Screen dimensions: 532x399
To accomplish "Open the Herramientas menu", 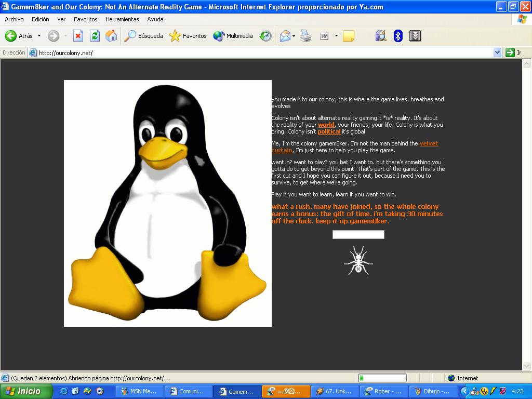I will 122,19.
